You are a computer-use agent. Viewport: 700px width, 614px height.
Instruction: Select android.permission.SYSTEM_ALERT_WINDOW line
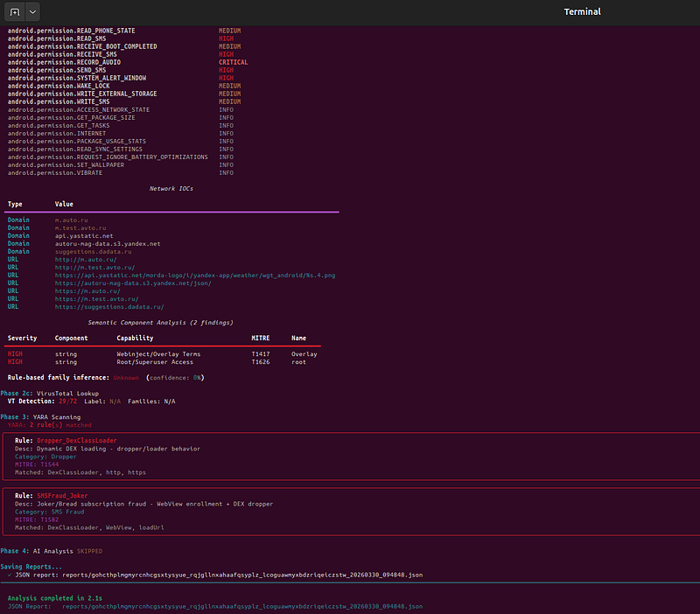(77, 78)
